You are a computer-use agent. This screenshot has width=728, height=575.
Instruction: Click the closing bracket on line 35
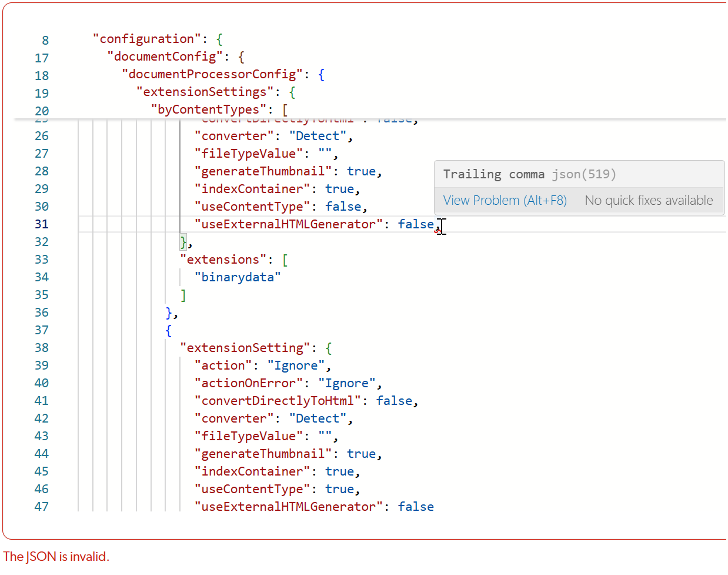click(183, 295)
